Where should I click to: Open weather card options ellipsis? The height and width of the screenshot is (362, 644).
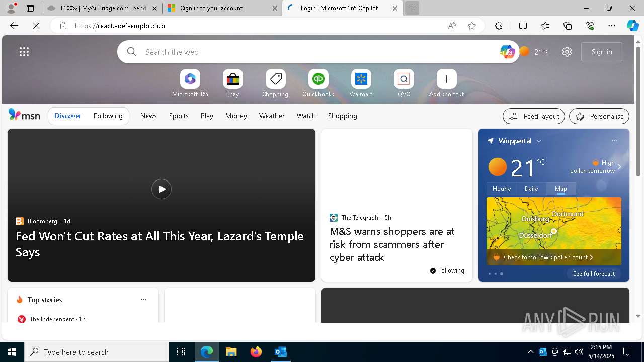point(614,141)
